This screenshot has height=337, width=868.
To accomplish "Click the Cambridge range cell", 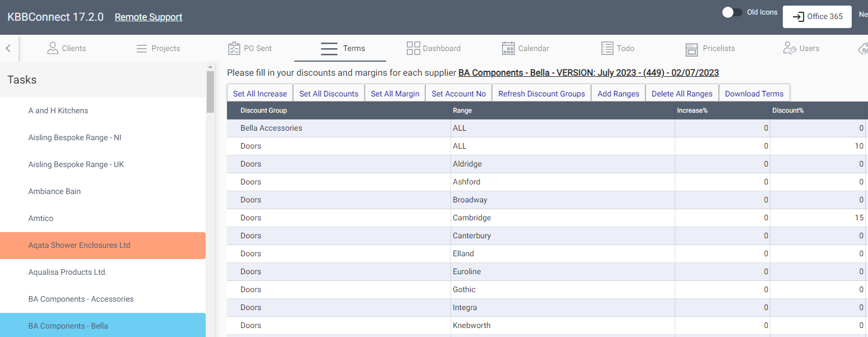I will 563,218.
